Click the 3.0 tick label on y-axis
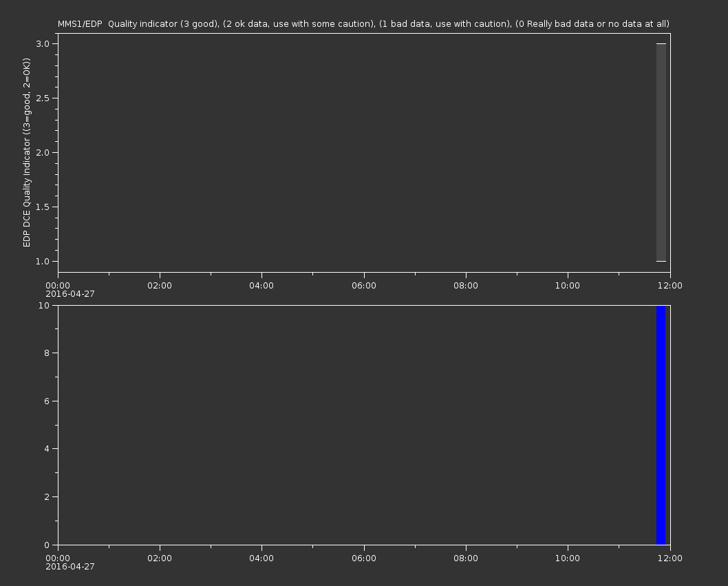728x586 pixels. (43, 43)
